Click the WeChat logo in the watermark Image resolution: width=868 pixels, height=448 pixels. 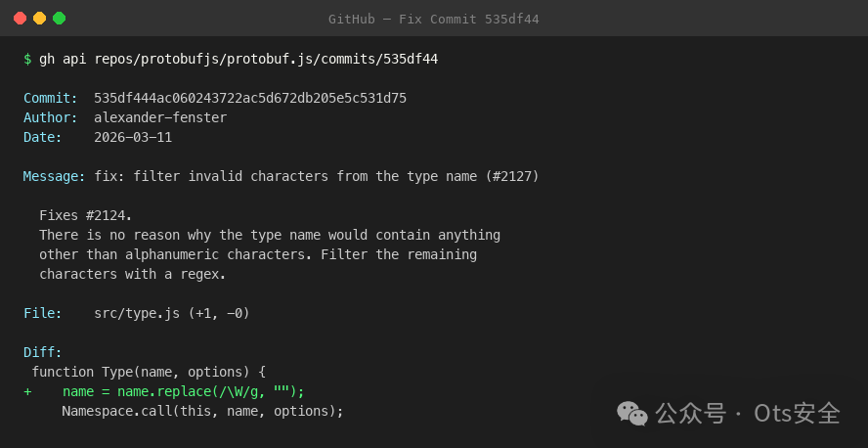(x=631, y=414)
